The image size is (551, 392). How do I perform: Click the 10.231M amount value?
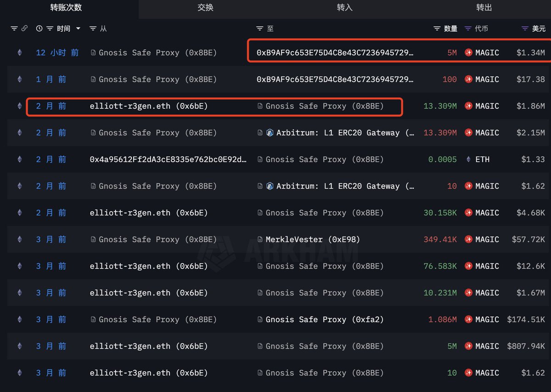click(440, 293)
